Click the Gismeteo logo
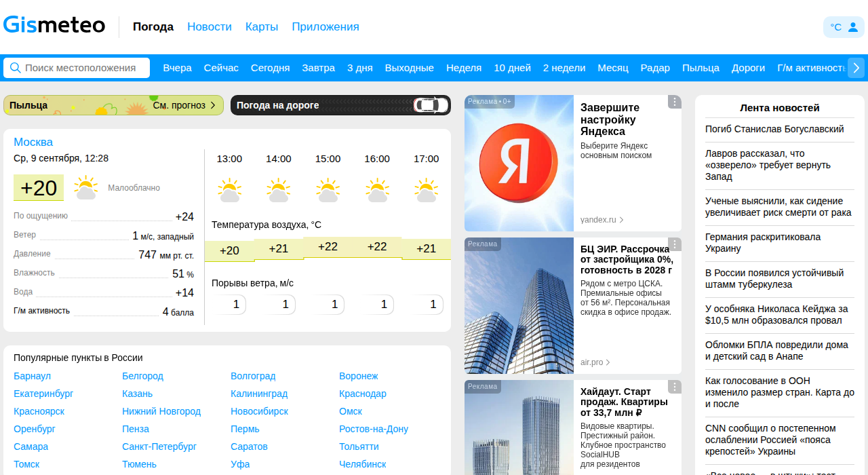868x475 pixels. (x=54, y=26)
